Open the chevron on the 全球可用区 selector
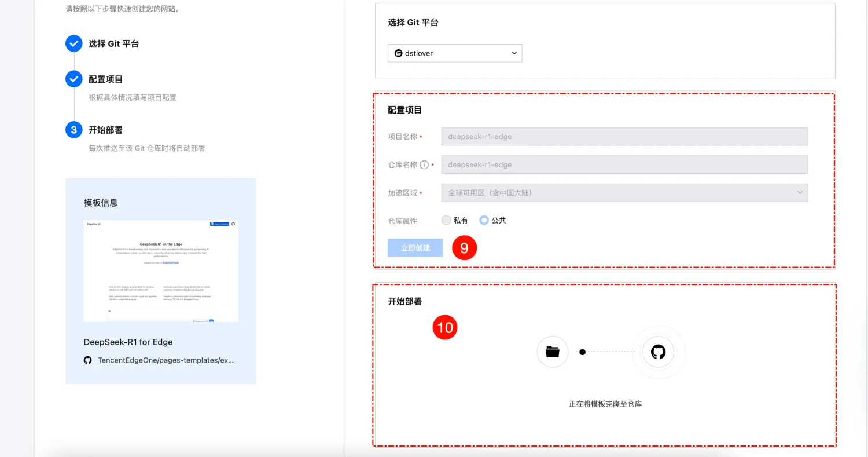868x457 pixels. click(x=800, y=192)
